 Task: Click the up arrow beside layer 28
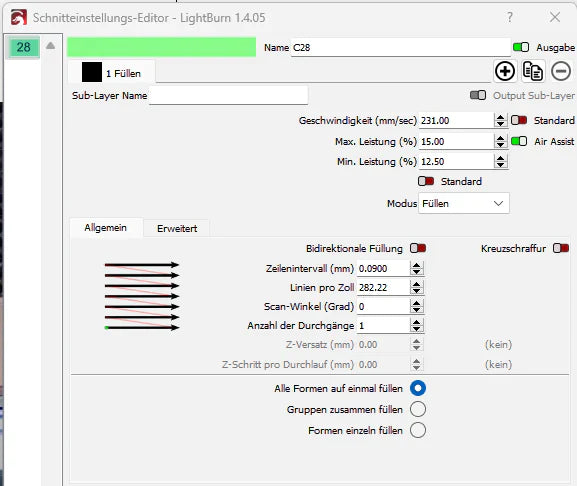(50, 46)
